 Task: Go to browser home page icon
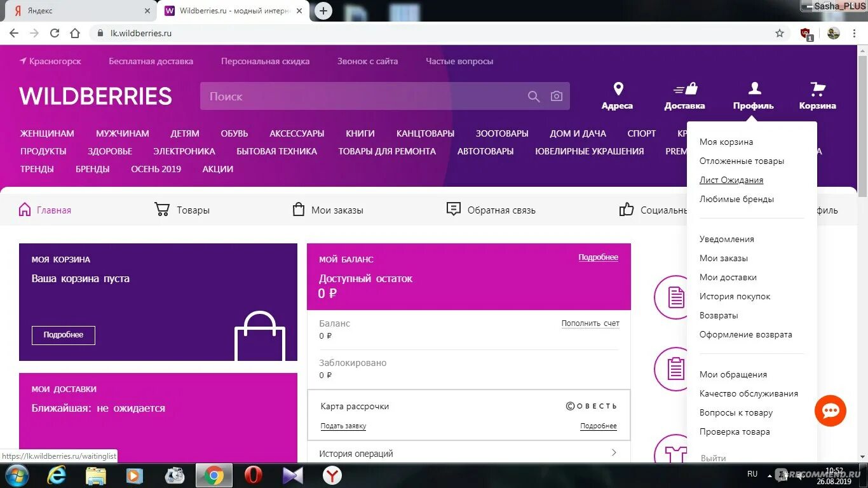point(75,33)
